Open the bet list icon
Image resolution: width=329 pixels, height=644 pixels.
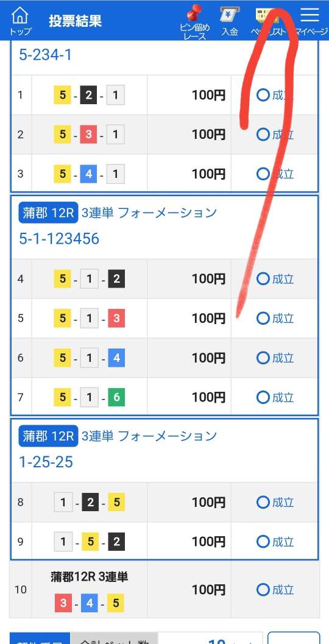pyautogui.click(x=267, y=22)
